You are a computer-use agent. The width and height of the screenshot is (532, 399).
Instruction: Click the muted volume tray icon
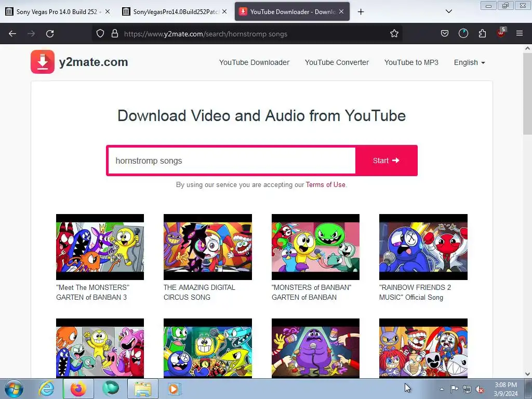tap(480, 390)
